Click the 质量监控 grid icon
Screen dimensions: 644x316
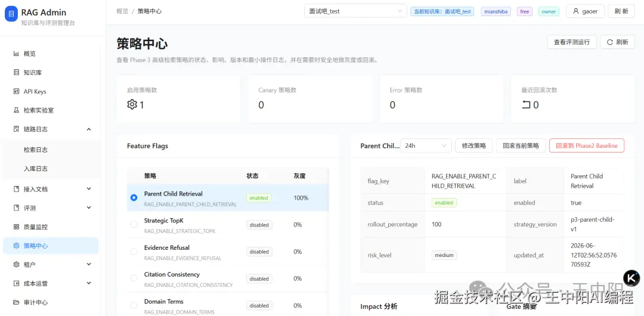(17, 227)
